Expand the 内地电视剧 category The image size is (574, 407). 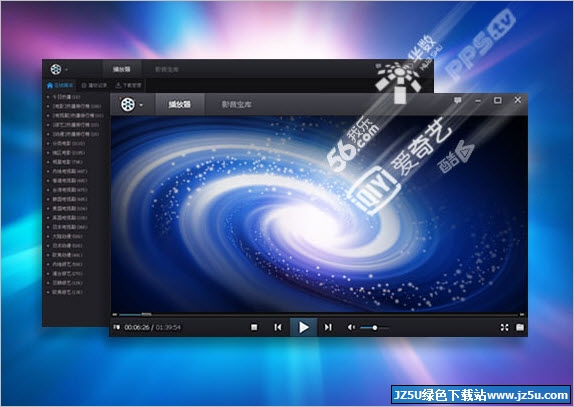[x=67, y=171]
